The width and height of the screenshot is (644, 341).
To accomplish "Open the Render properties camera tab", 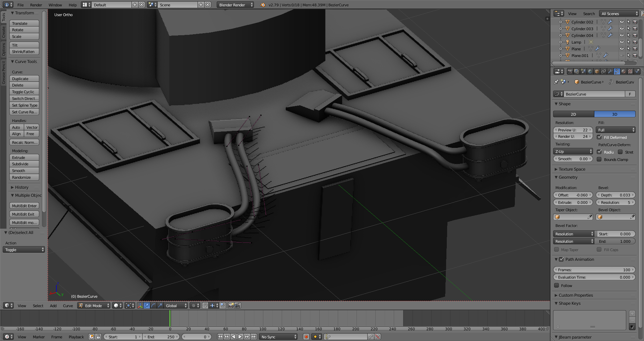I will pyautogui.click(x=570, y=71).
